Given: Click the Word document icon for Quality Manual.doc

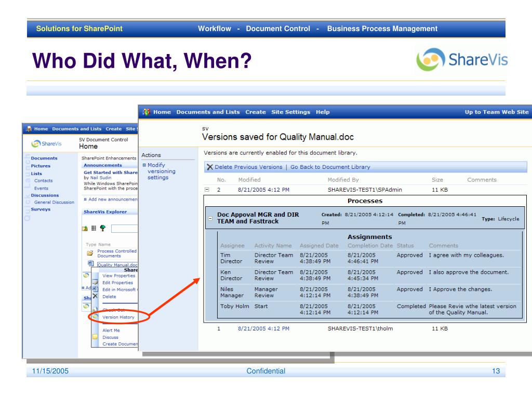Looking at the screenshot, I should [x=90, y=263].
